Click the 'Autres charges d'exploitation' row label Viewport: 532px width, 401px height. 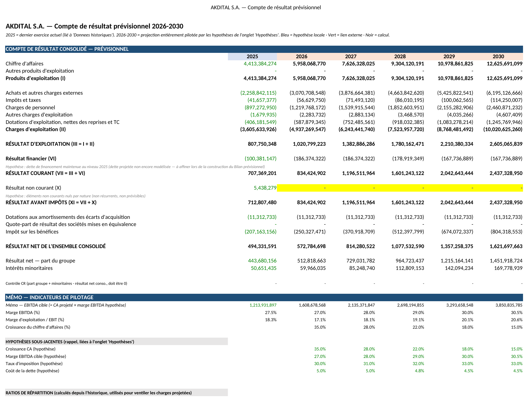pos(39,115)
